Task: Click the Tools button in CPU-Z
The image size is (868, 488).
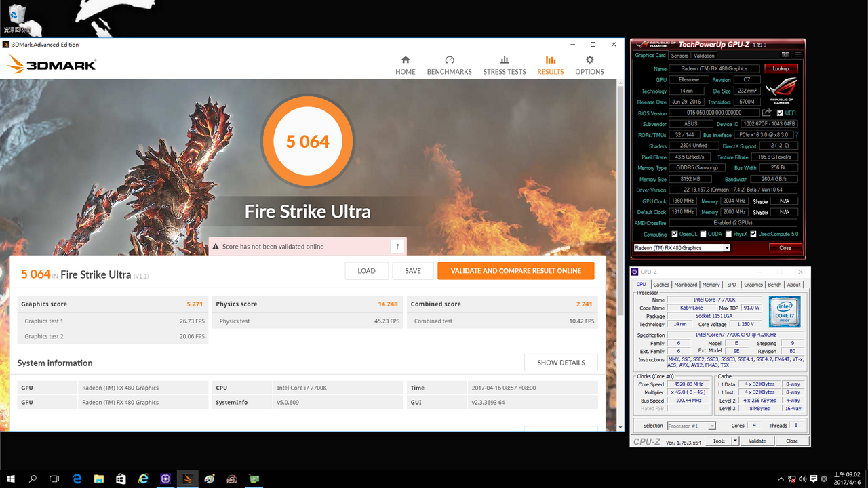Action: pos(718,441)
